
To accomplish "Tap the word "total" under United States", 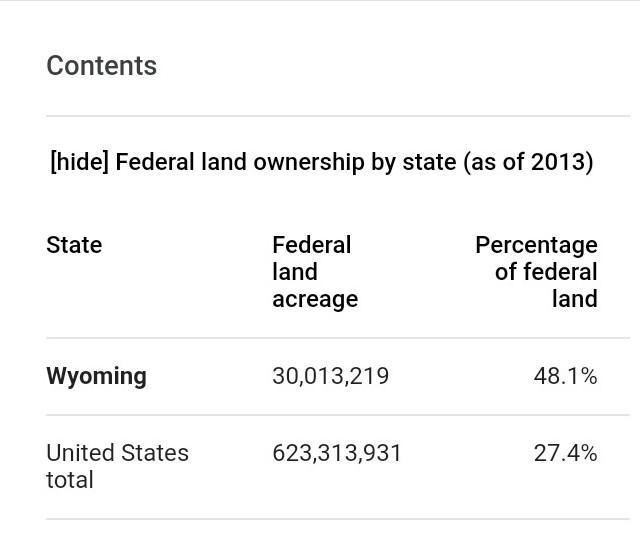I will point(69,480).
